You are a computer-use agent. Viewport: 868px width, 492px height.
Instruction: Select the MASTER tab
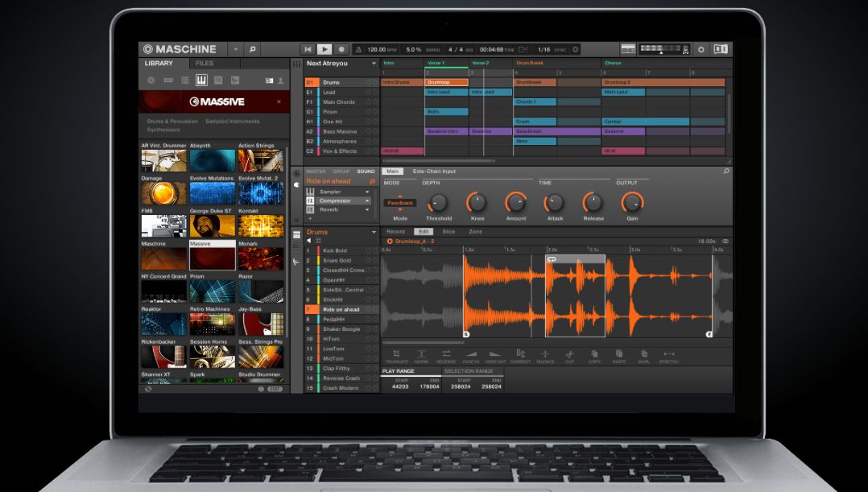point(316,172)
